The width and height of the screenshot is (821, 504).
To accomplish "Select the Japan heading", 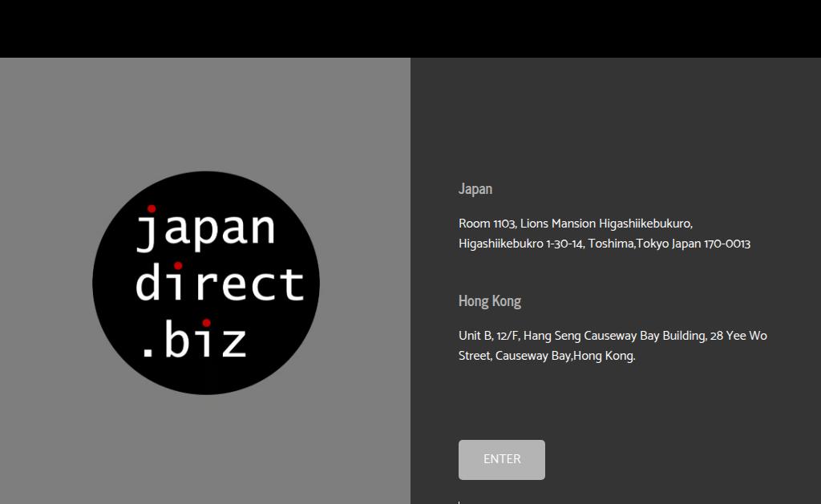I will [x=475, y=189].
